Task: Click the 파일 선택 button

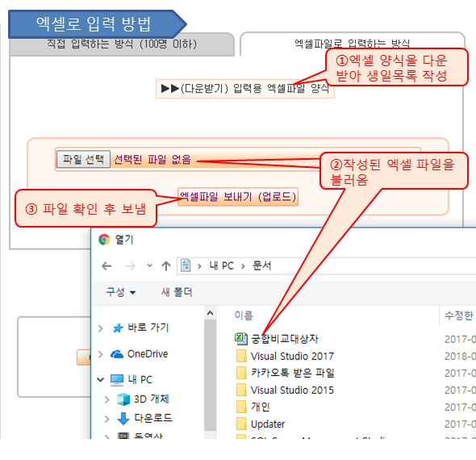Action: tap(83, 159)
